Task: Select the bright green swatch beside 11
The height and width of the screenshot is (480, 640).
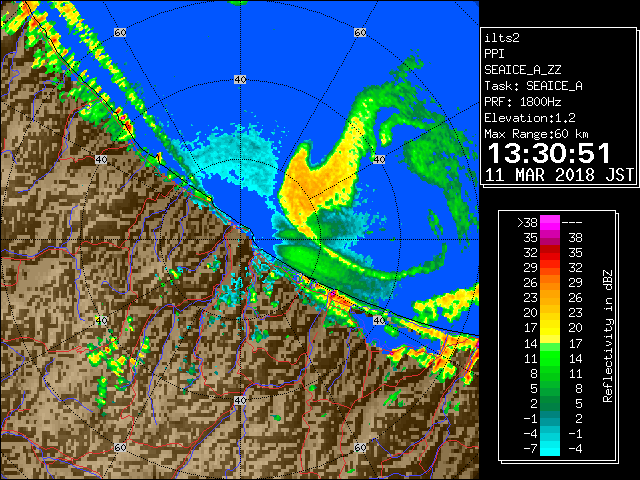Action: click(550, 358)
